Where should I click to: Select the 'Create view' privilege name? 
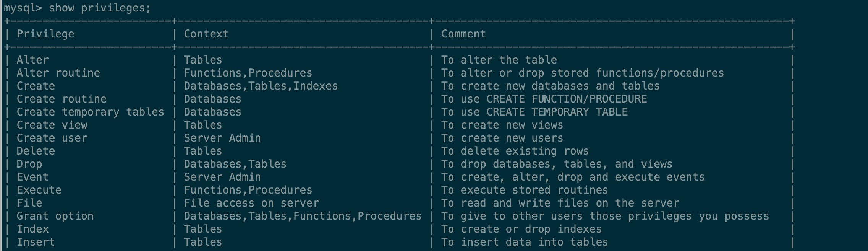coord(52,125)
